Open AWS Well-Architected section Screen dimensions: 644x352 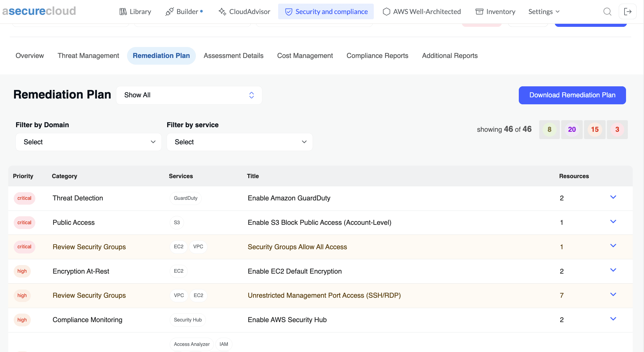[422, 12]
